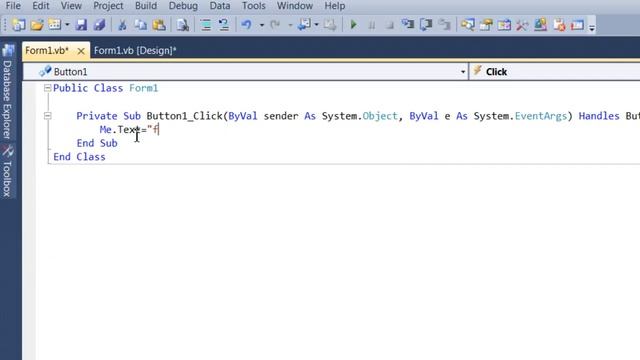The height and width of the screenshot is (360, 640).
Task: Open the Click method name dropdown
Action: (555, 72)
